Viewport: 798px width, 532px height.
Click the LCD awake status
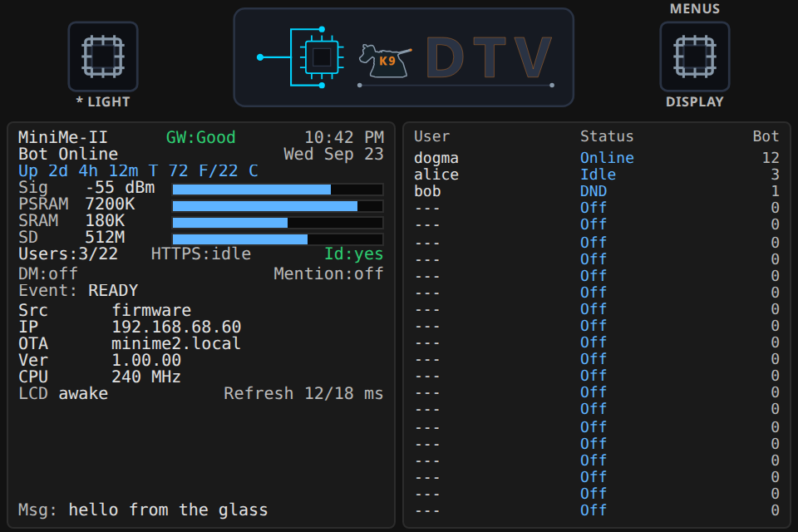(63, 394)
